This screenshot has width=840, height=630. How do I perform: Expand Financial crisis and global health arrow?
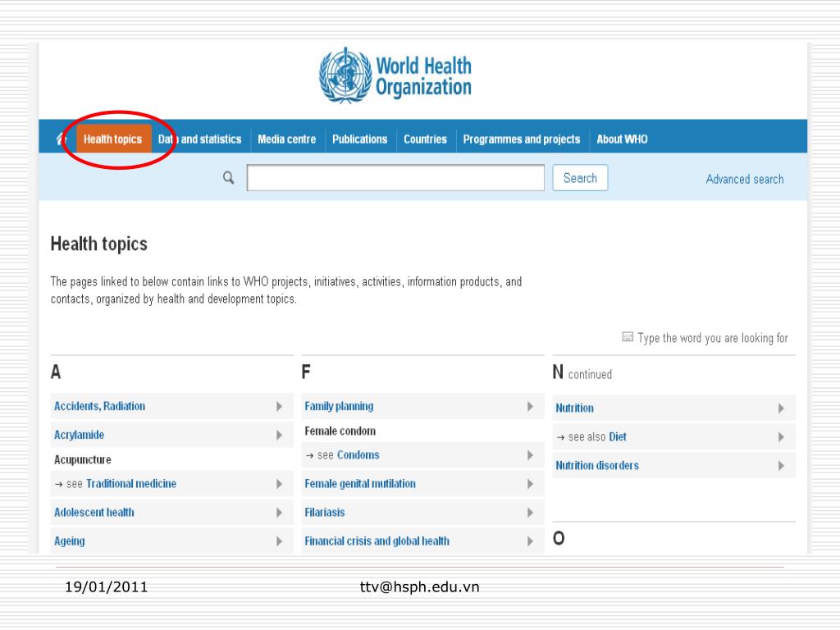coord(530,541)
